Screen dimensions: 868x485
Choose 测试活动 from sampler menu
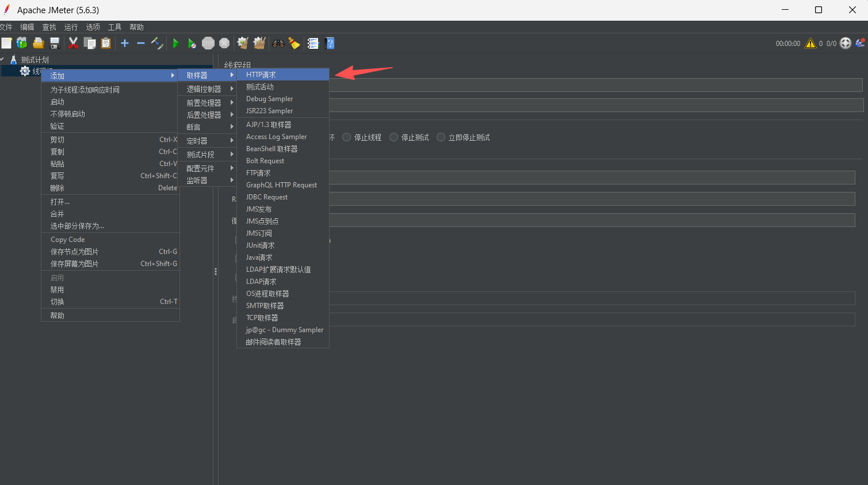click(283, 87)
